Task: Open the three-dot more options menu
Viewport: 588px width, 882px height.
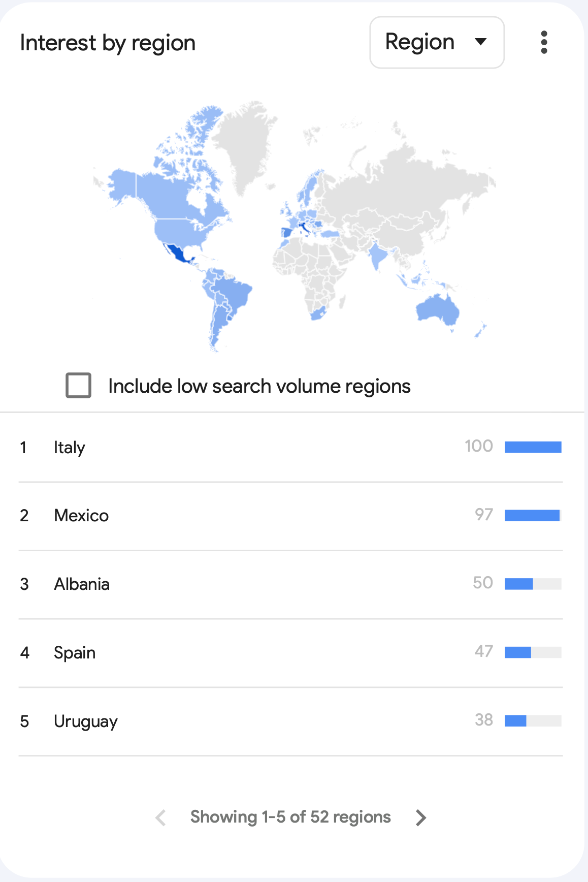Action: click(x=544, y=42)
